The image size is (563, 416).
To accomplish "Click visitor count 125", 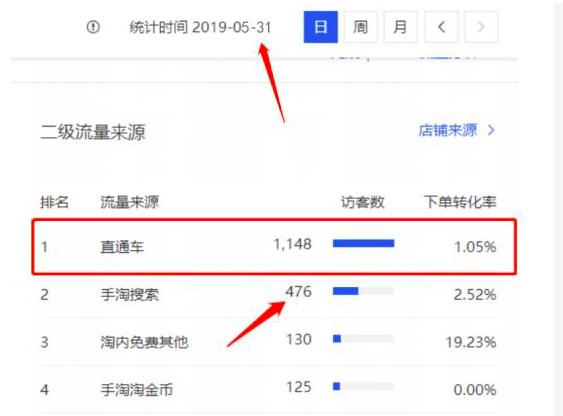I will click(299, 387).
